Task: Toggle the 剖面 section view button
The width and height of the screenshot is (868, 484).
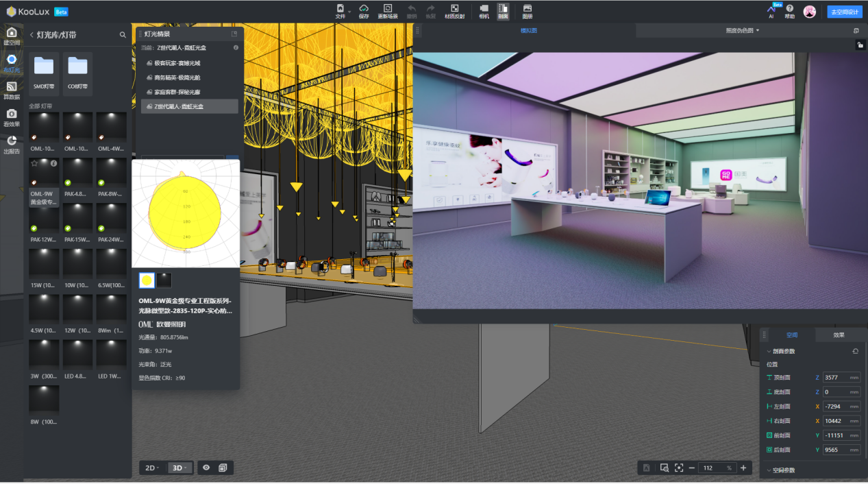Action: click(503, 11)
